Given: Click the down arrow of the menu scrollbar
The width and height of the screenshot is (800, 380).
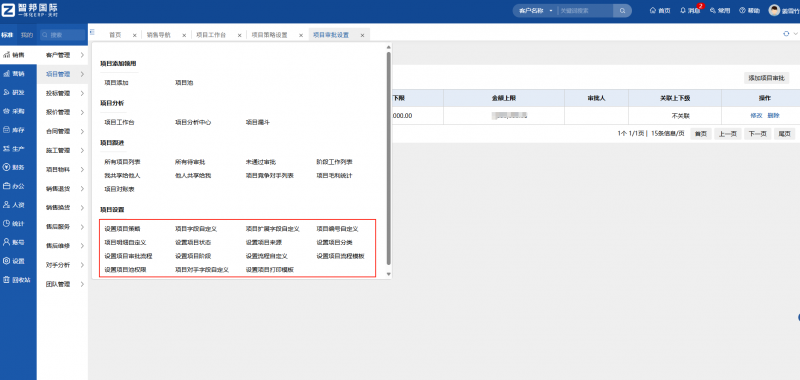Looking at the screenshot, I should tap(389, 274).
